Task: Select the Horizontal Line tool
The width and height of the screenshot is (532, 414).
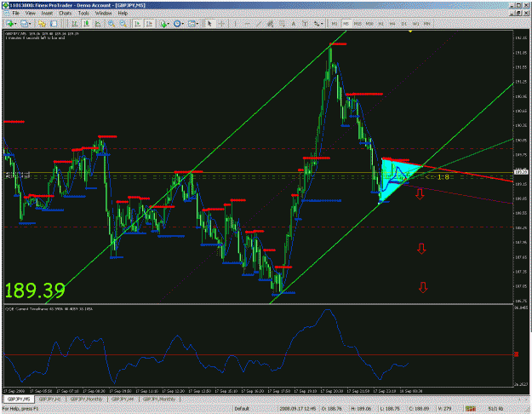Action: [x=248, y=24]
